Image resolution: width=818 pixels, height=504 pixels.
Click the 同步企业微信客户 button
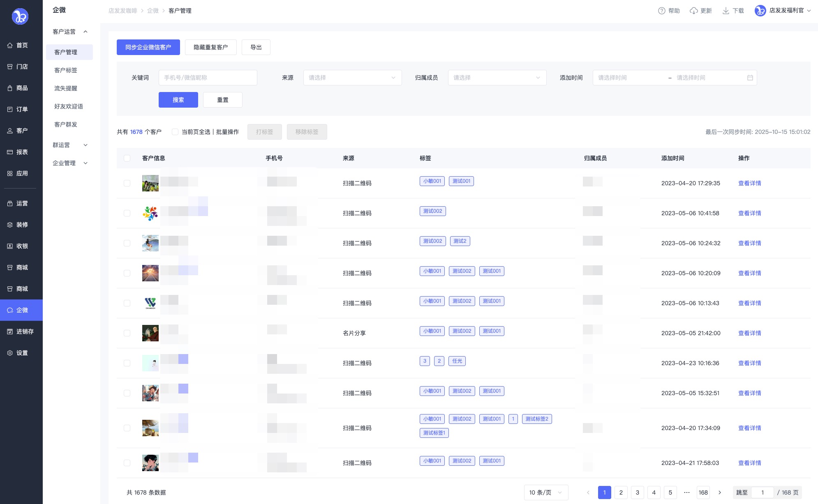(x=148, y=47)
